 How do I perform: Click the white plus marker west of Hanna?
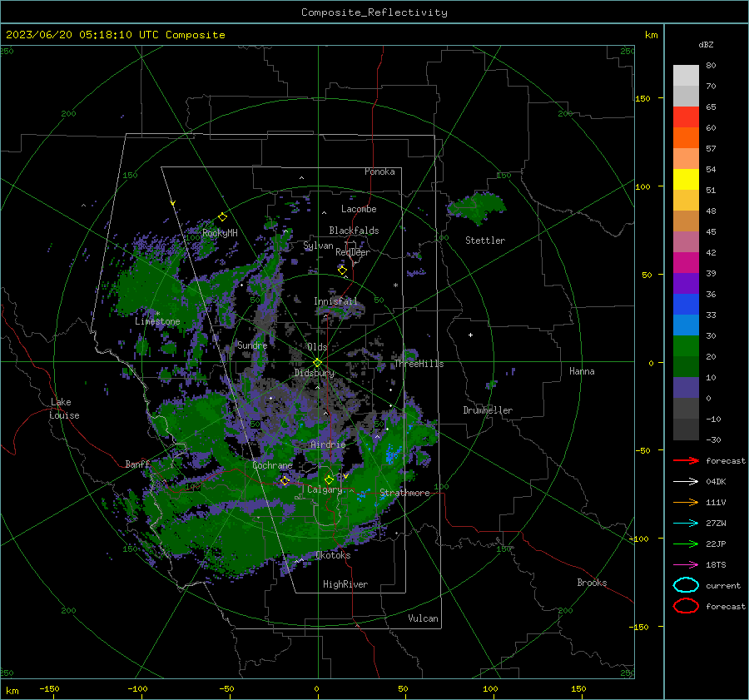(470, 335)
